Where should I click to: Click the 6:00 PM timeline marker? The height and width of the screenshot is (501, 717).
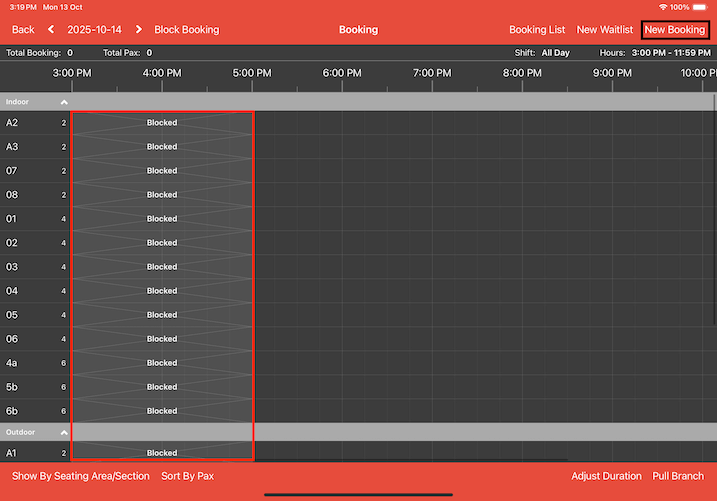(x=342, y=73)
